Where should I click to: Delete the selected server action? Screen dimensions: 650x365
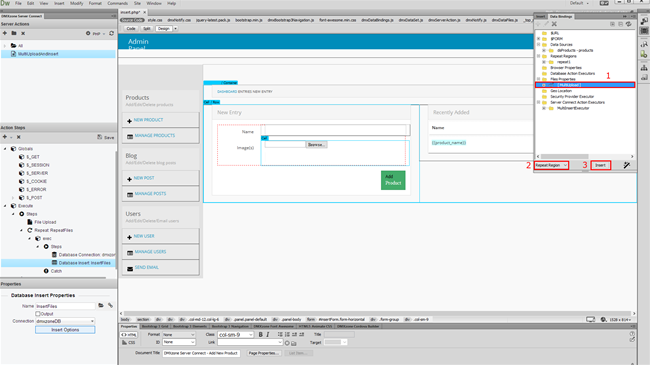coord(23,33)
